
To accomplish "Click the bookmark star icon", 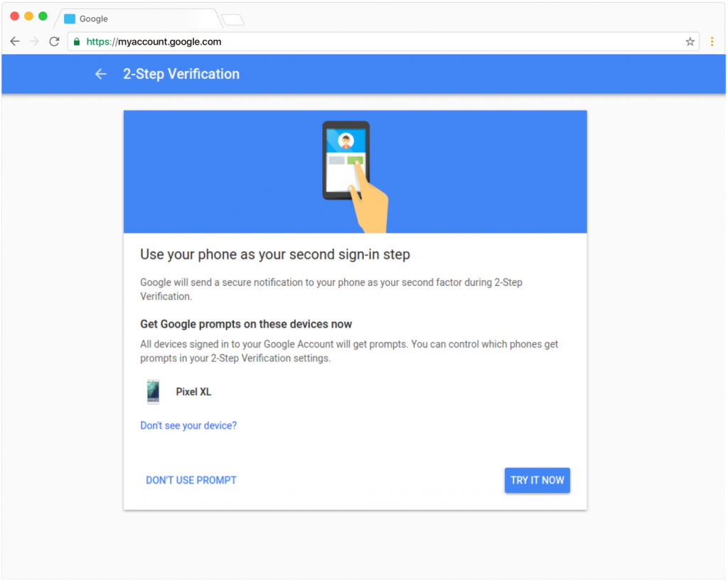I will click(x=690, y=42).
